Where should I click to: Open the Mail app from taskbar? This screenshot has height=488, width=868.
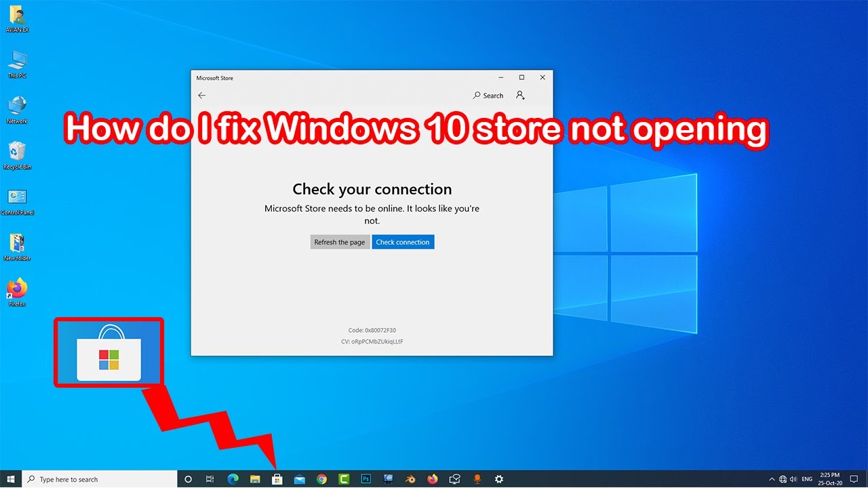pyautogui.click(x=299, y=479)
